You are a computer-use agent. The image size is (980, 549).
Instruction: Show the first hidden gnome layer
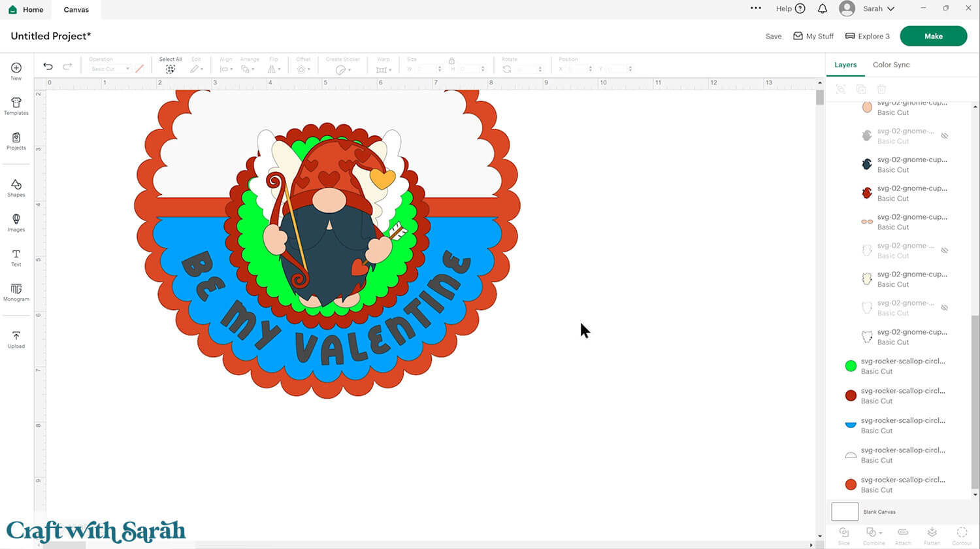(944, 136)
